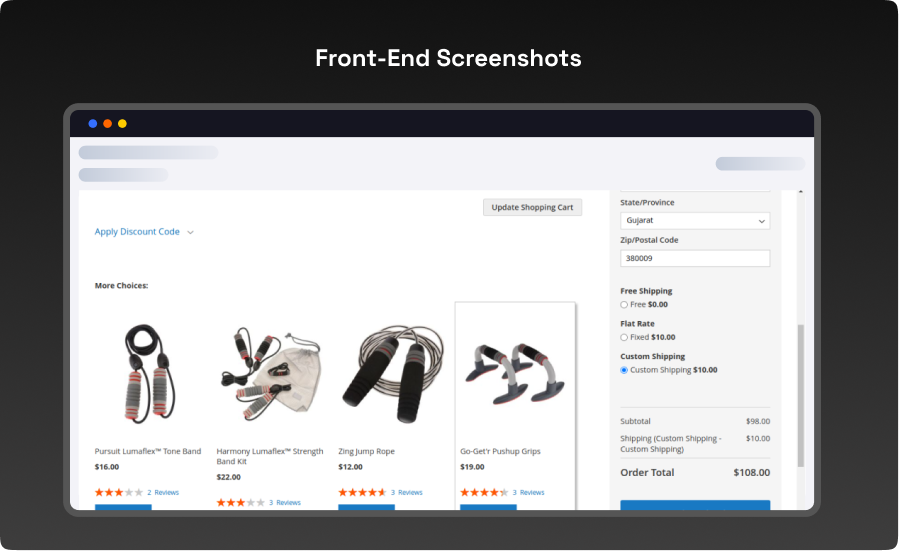The width and height of the screenshot is (899, 551).
Task: Select the Fixed $10.00 flat rate option
Action: [x=624, y=337]
